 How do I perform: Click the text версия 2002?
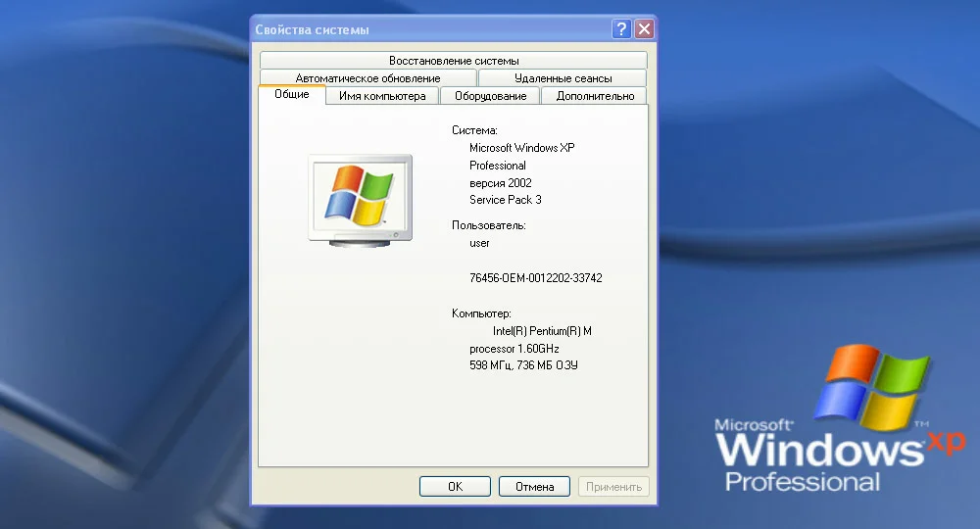[501, 183]
